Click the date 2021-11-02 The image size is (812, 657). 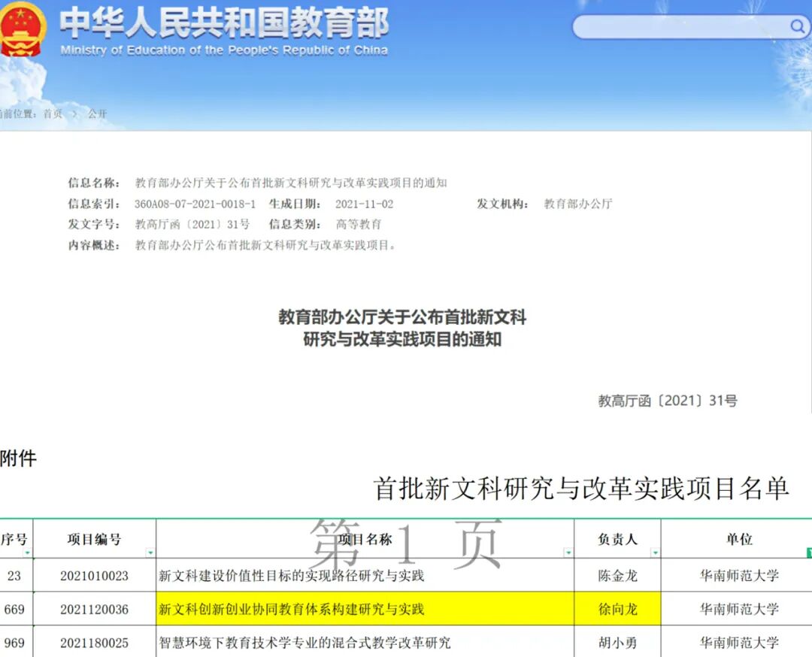click(364, 204)
